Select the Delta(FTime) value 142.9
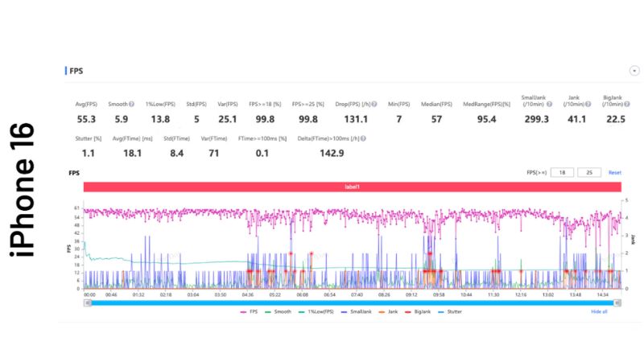Image resolution: width=644 pixels, height=362 pixels. click(x=332, y=154)
